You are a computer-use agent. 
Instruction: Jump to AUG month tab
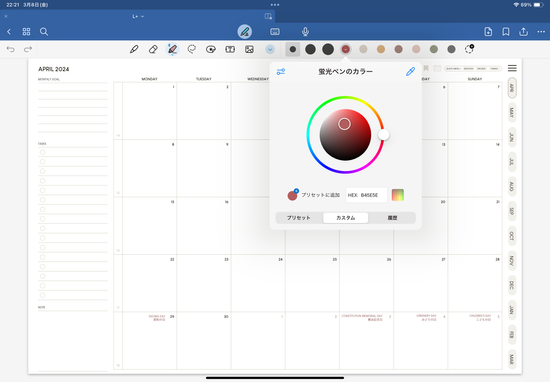tap(512, 187)
